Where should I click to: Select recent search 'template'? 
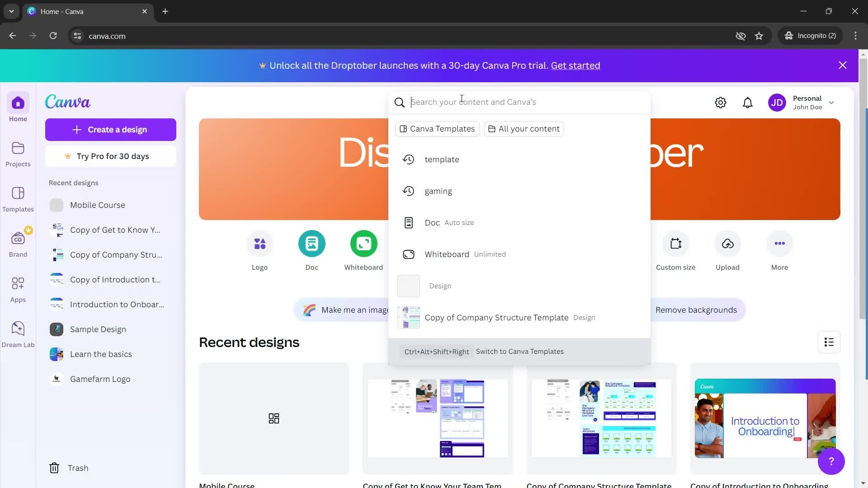519,160
